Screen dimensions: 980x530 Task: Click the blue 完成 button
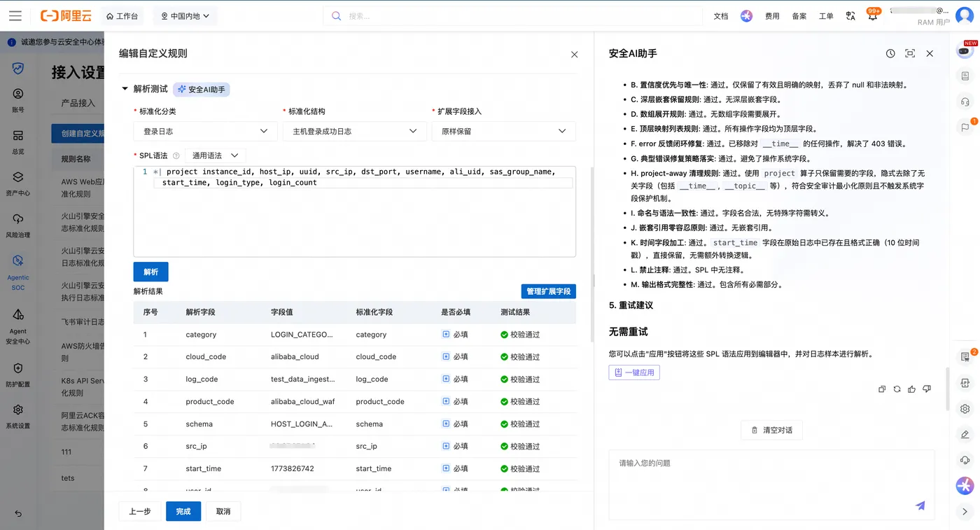183,511
